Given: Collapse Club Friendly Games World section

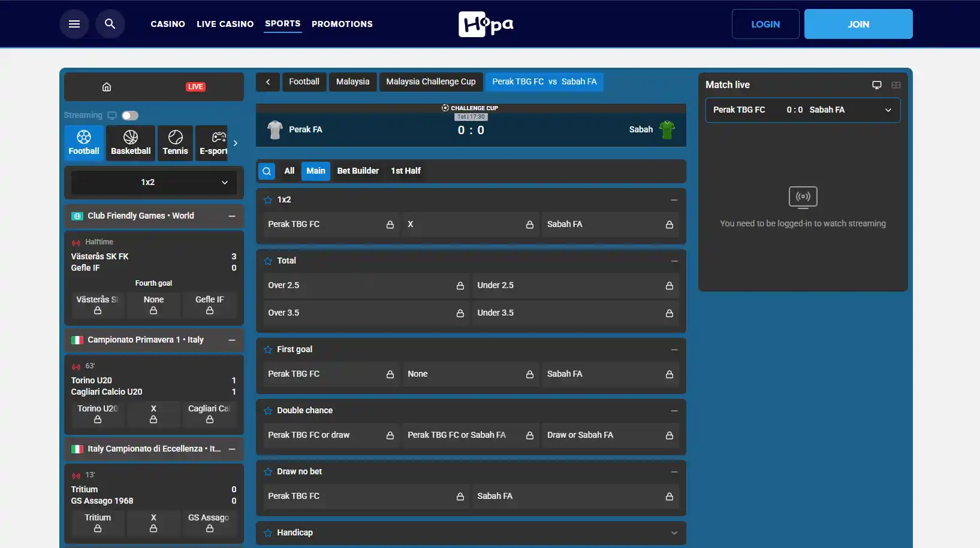Looking at the screenshot, I should point(232,216).
